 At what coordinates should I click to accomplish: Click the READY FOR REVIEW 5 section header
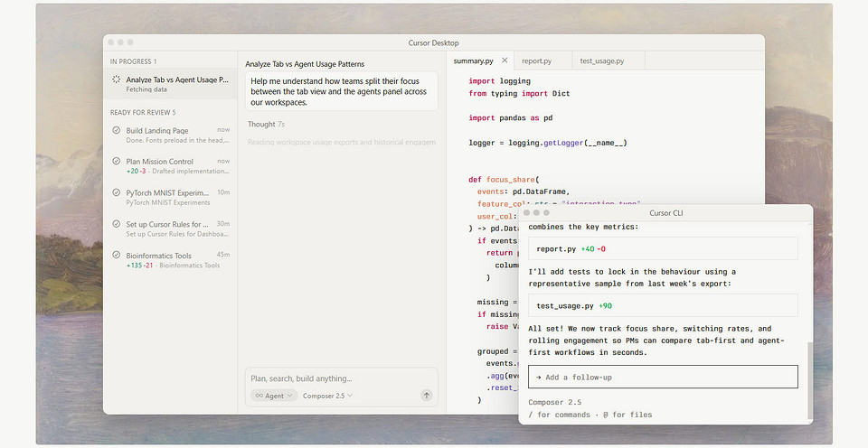pos(143,112)
